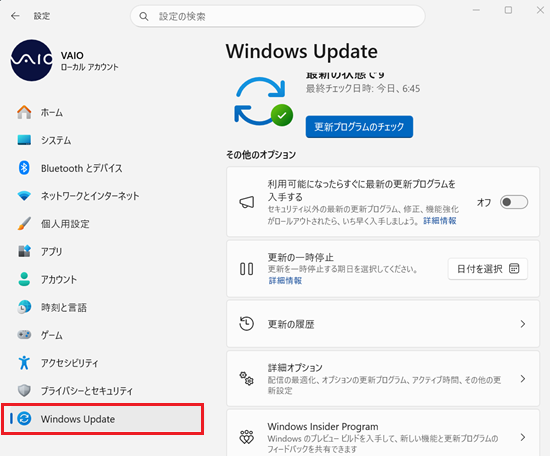Image resolution: width=550 pixels, height=456 pixels.
Task: Click the ホーム house icon
Action: pos(24,112)
